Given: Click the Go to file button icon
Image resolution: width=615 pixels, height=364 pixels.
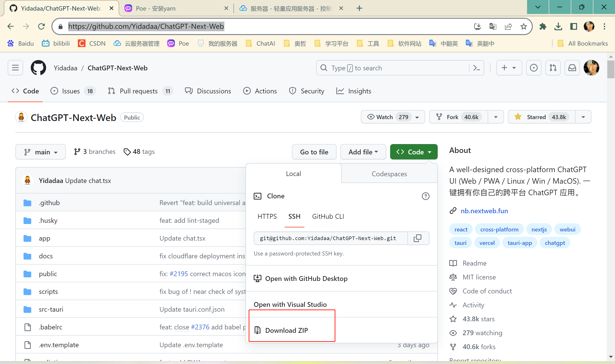Looking at the screenshot, I should point(314,152).
